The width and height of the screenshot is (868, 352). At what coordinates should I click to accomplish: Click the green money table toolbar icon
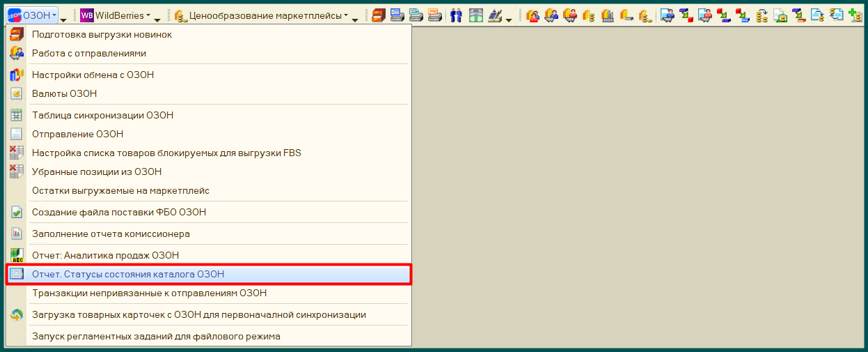tap(476, 15)
